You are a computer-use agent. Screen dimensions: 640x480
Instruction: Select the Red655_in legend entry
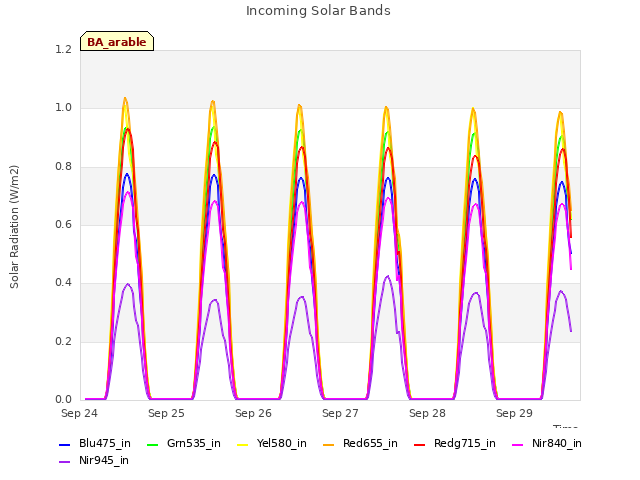pos(360,443)
